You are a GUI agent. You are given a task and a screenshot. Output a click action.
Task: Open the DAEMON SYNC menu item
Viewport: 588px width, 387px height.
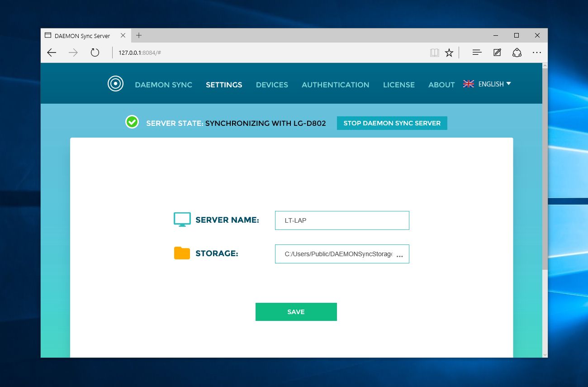[x=163, y=85]
